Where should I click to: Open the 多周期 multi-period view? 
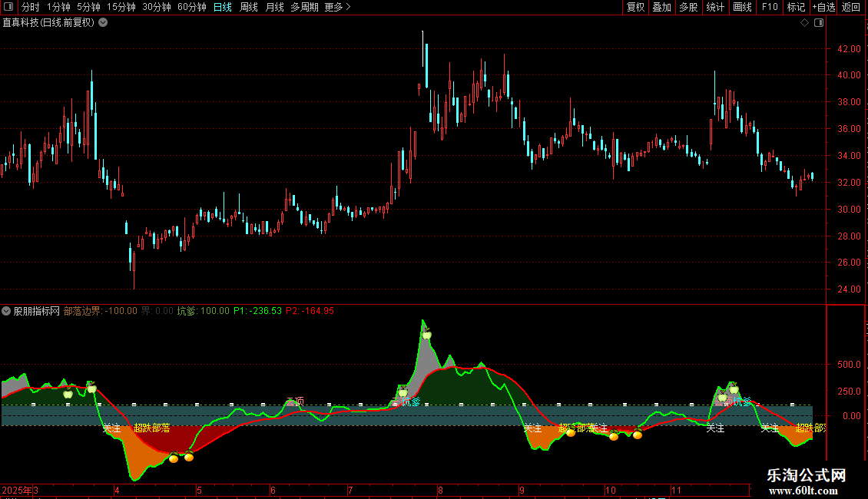[x=304, y=7]
